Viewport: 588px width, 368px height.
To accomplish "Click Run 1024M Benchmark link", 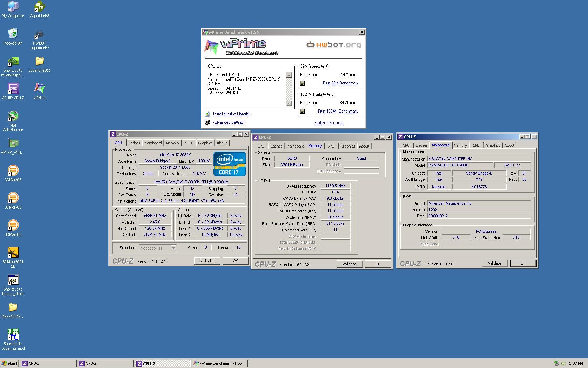I will pyautogui.click(x=338, y=111).
